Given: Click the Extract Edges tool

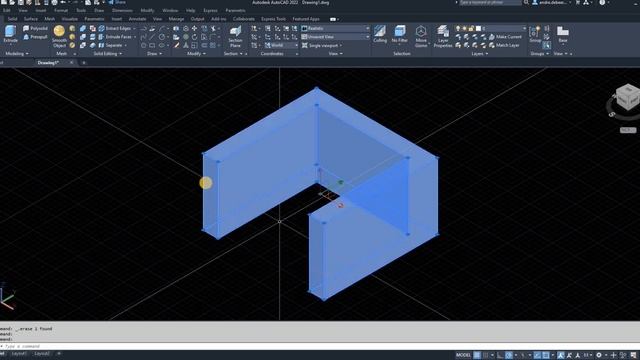Looking at the screenshot, I should pyautogui.click(x=115, y=29).
